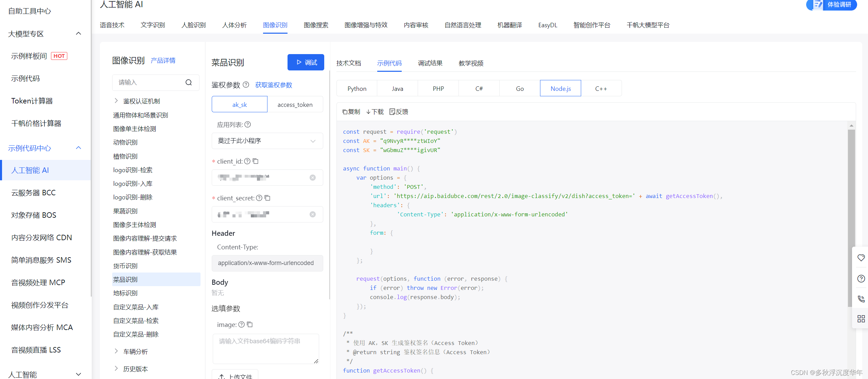Switch to the 图像搜索 tab
This screenshot has height=379, width=868.
point(316,25)
